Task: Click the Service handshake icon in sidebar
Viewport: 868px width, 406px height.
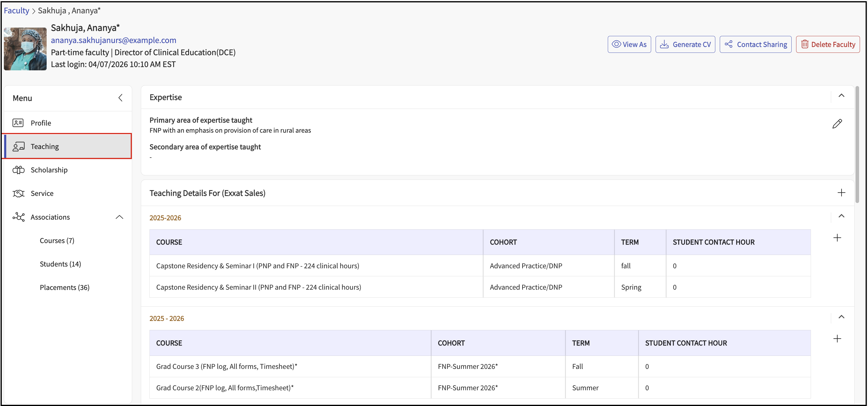Action: (18, 194)
